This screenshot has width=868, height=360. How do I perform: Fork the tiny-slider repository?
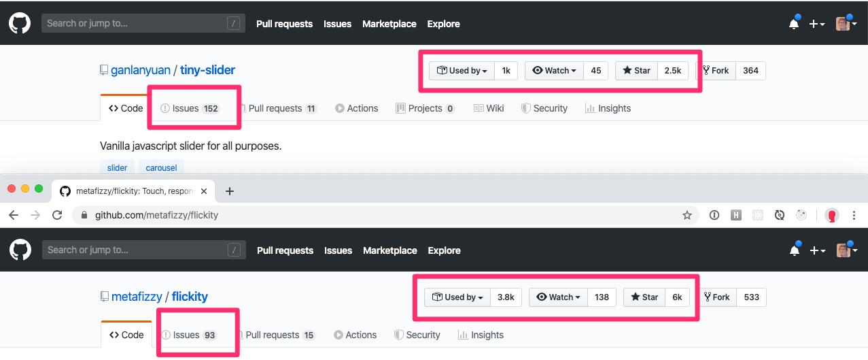click(x=715, y=71)
